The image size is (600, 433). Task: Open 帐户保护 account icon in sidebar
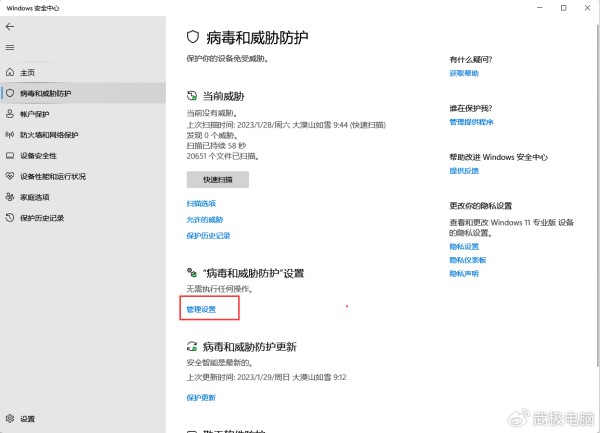pos(10,114)
